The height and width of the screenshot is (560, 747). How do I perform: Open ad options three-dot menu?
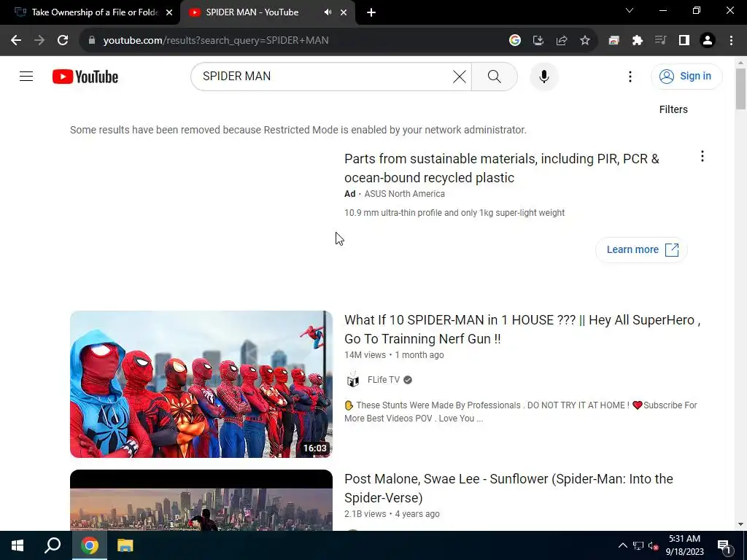(703, 156)
